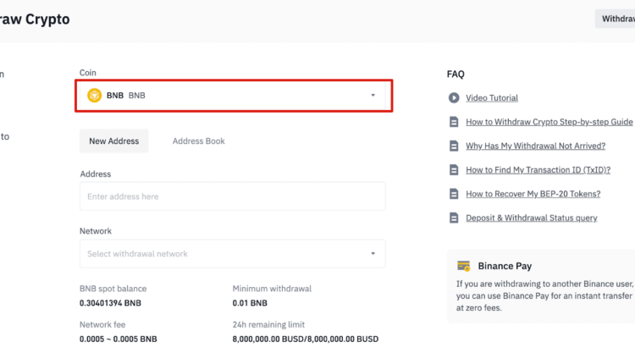Click document icon beside Withdraw Crypto Step-by-step Guide
The width and height of the screenshot is (635, 364).
click(x=454, y=122)
